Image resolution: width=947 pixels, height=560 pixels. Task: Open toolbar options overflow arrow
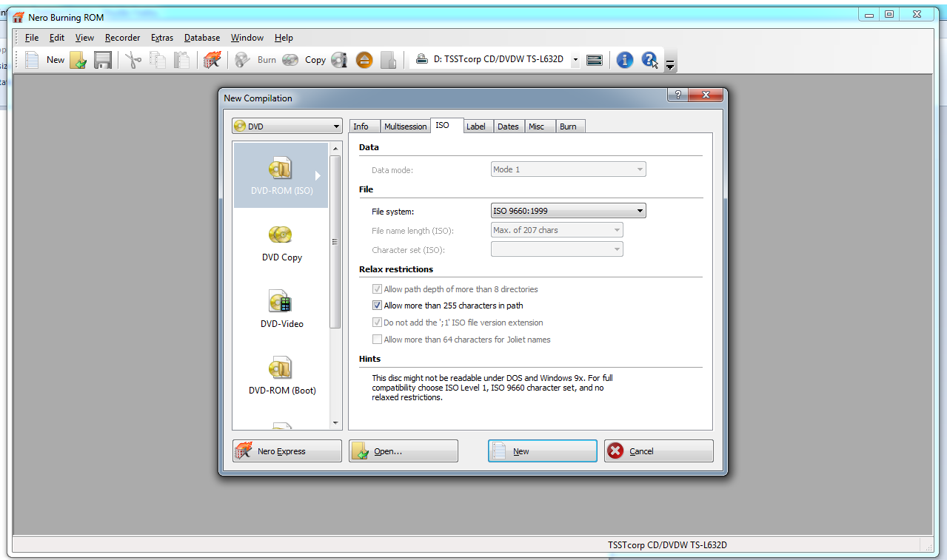pyautogui.click(x=670, y=65)
